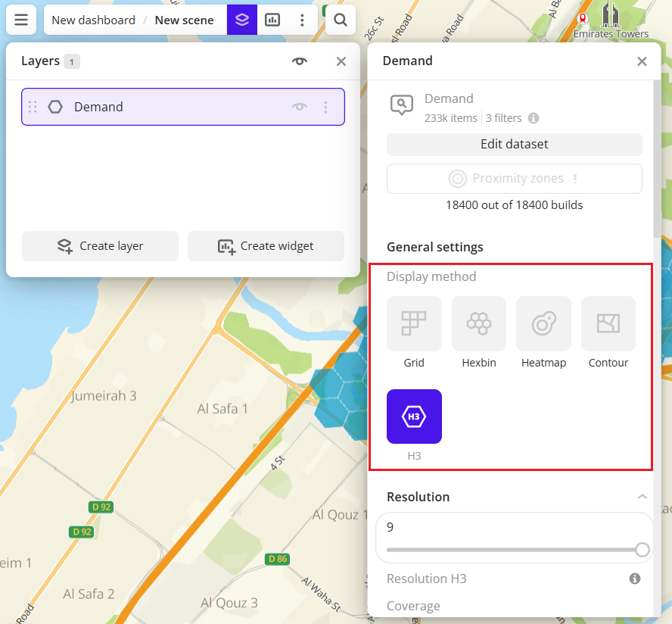Open the widgets panel icon in the toolbar
672x624 pixels.
[272, 20]
